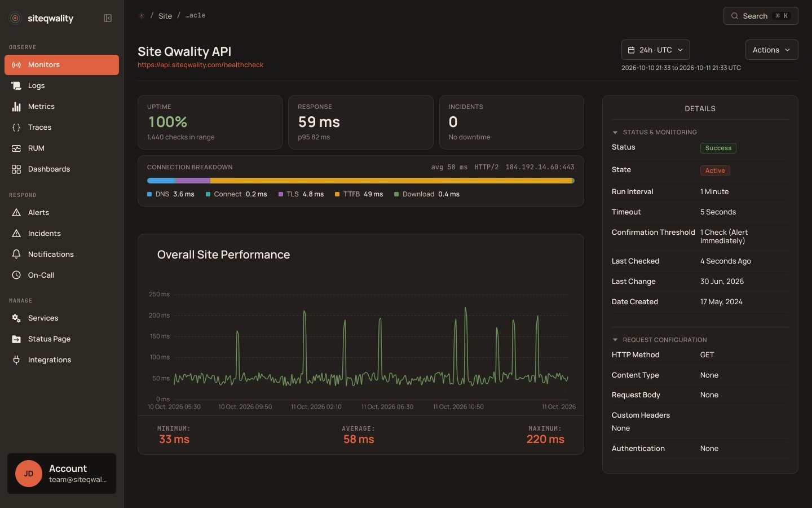
Task: Click the IP address 184.192.14.60:443
Action: point(540,167)
